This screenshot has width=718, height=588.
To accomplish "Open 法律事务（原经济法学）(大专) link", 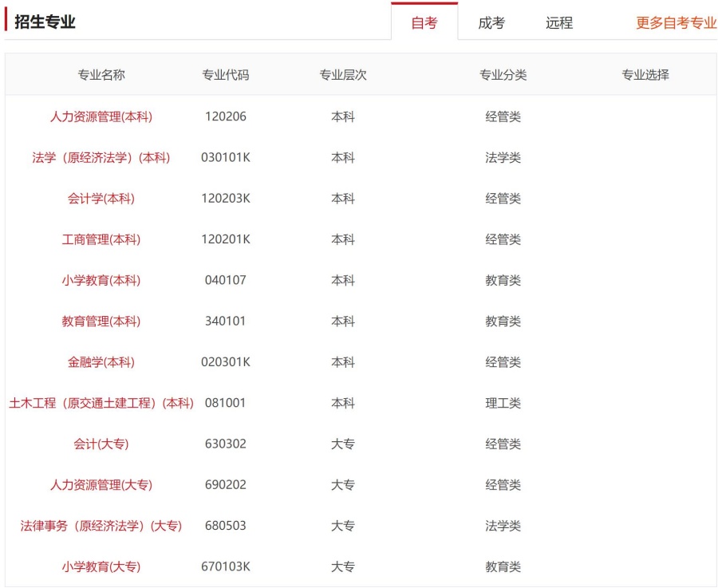I will 101,526.
